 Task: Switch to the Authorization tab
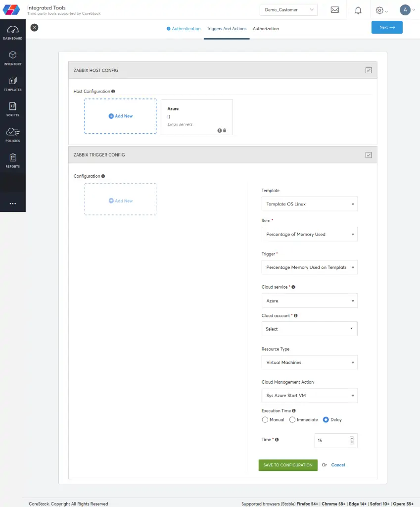[266, 29]
